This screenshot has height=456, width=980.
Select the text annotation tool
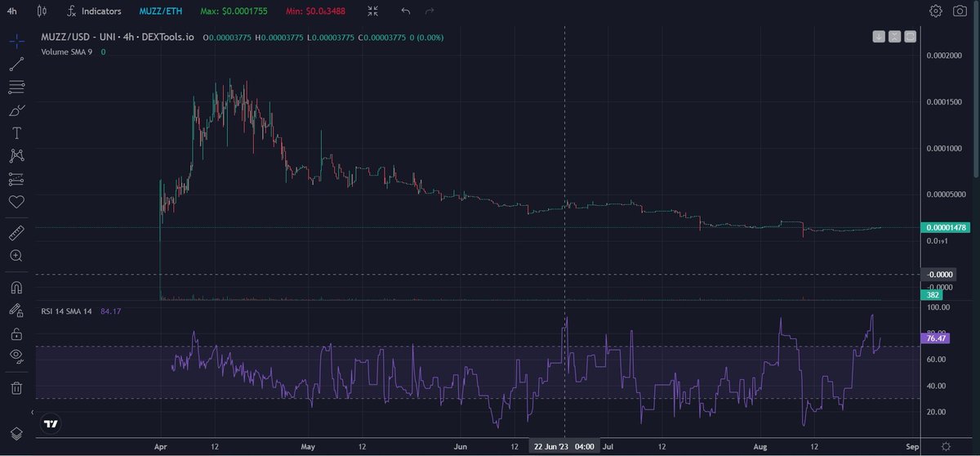pos(16,132)
